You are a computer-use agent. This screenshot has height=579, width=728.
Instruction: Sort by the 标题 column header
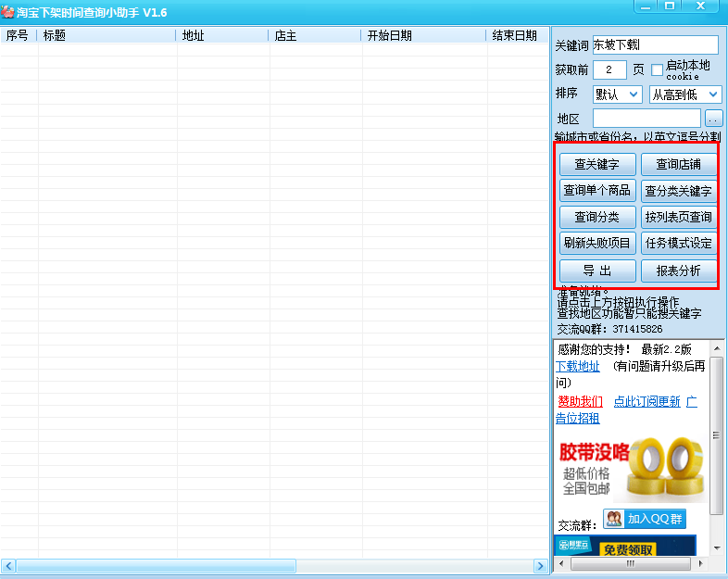coord(107,35)
